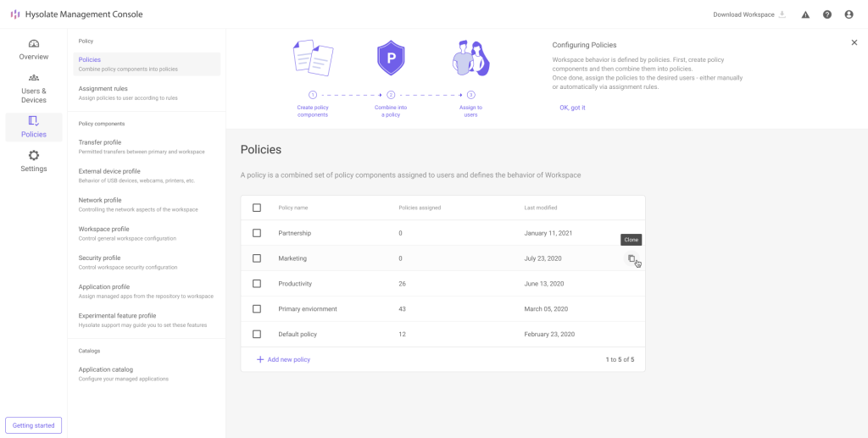Go to Overview in the sidebar
This screenshot has height=438, width=868.
point(34,49)
